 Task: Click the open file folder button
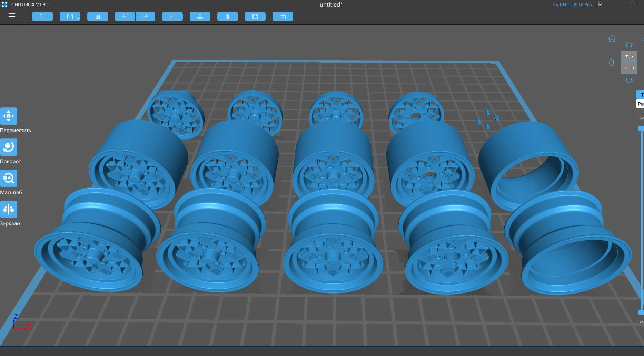[42, 17]
